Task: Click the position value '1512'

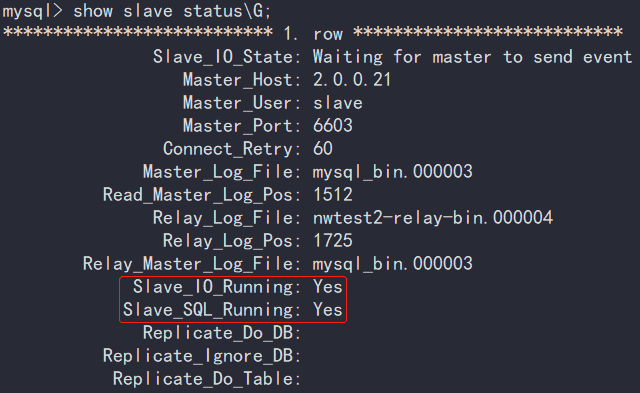Action: [333, 195]
